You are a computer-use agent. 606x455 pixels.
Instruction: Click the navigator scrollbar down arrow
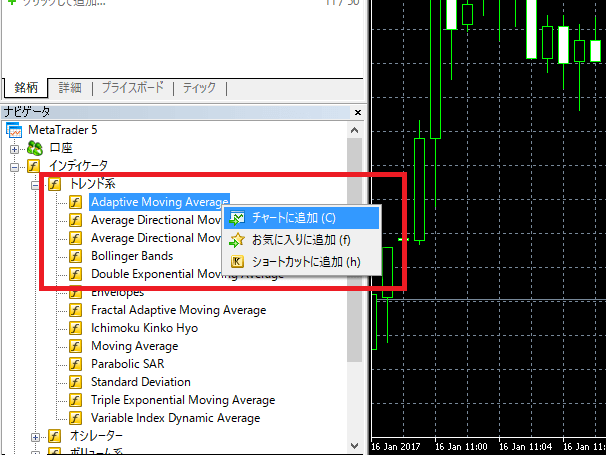pos(354,446)
